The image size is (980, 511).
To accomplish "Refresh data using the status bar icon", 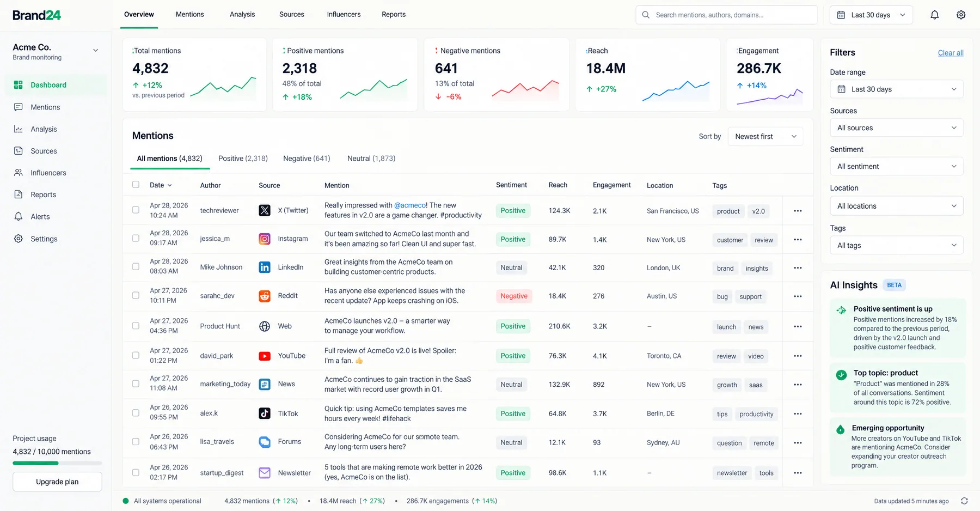I will pyautogui.click(x=964, y=501).
